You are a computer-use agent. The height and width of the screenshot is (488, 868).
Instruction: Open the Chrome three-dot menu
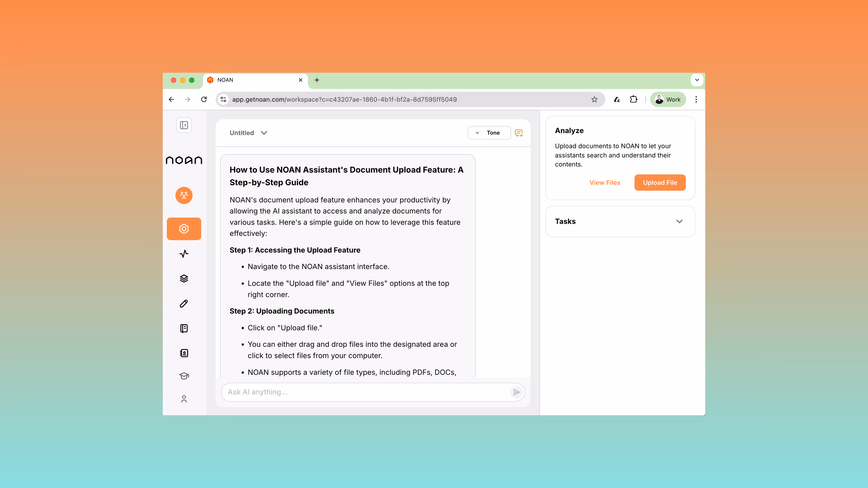point(696,99)
